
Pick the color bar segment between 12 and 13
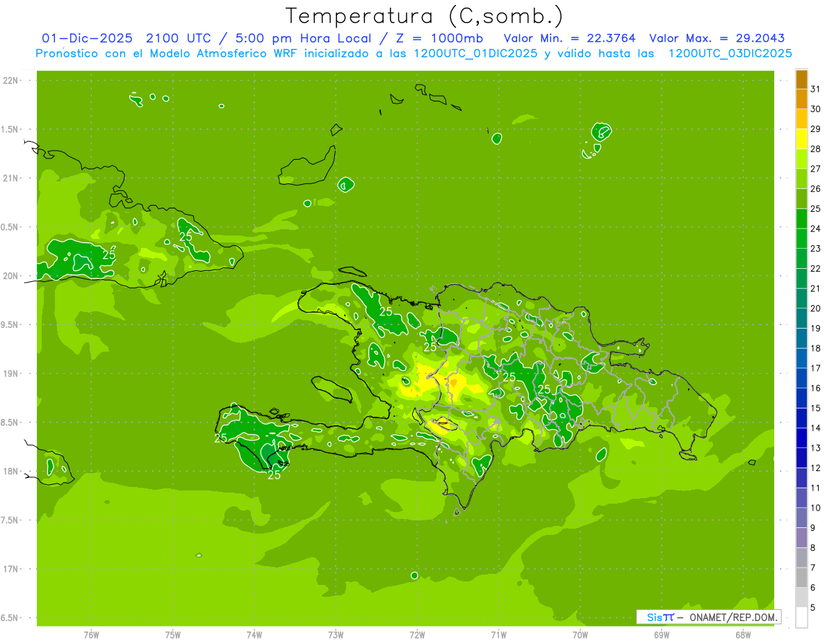[x=801, y=459]
